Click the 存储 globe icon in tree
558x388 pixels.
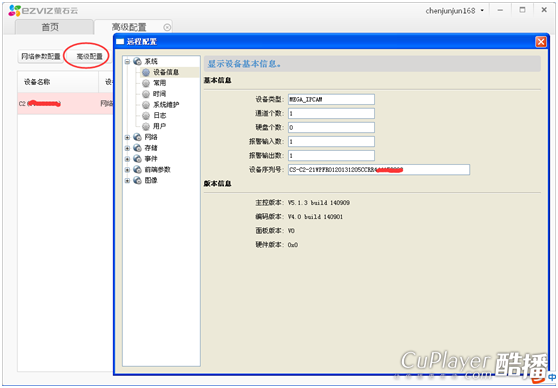pos(137,148)
